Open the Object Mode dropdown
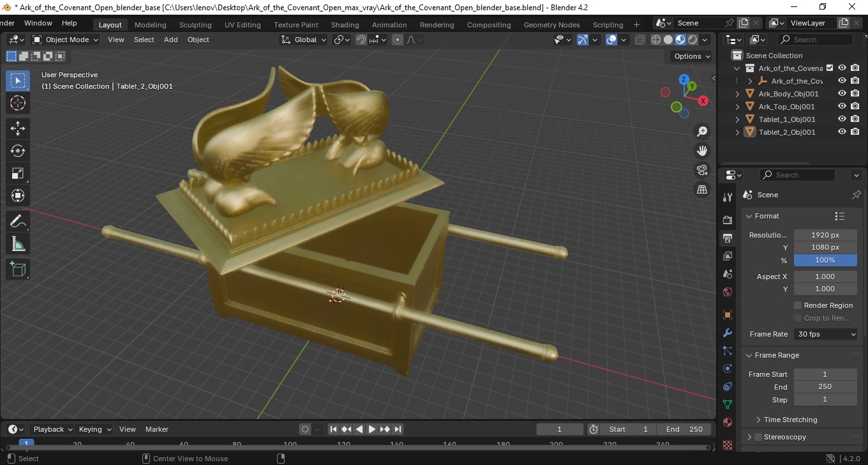This screenshot has height=465, width=868. tap(66, 40)
